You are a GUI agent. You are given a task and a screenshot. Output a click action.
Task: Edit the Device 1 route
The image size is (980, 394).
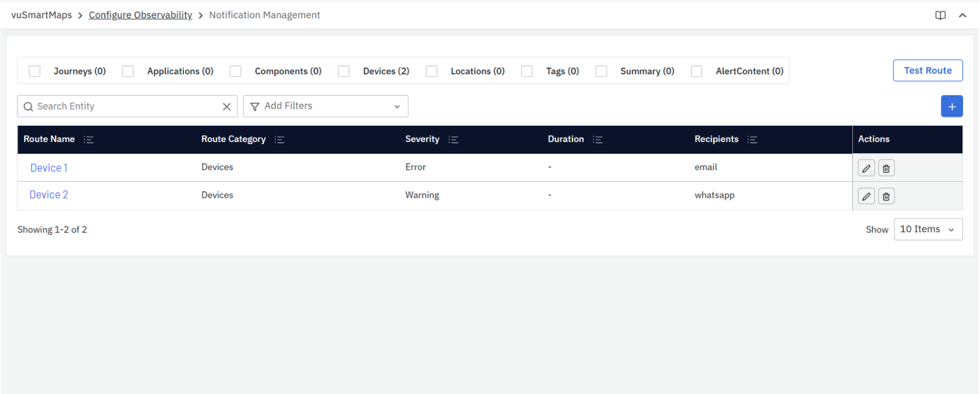click(866, 168)
